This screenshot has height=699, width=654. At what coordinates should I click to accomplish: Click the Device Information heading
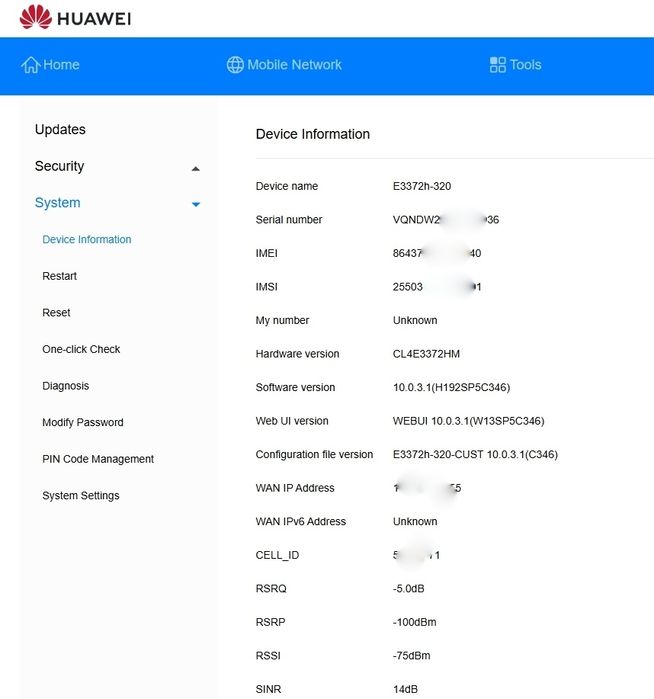(x=313, y=134)
